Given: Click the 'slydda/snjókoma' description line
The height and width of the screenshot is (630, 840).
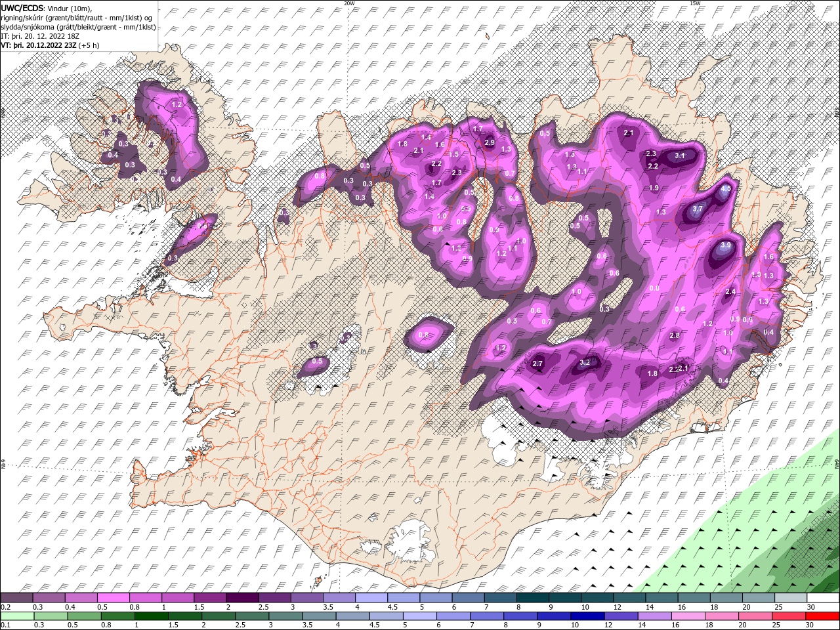Looking at the screenshot, I should (x=78, y=27).
